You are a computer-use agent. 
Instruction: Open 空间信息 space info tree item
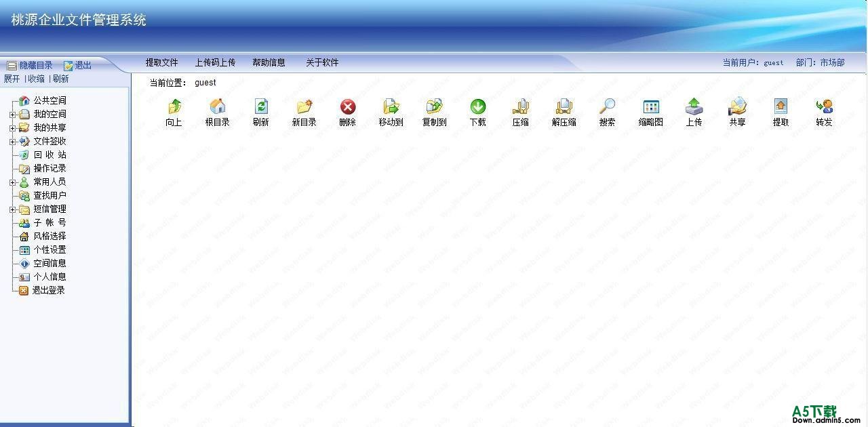pos(50,263)
